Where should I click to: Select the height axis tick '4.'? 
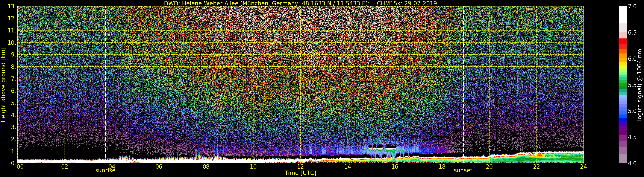14,115
